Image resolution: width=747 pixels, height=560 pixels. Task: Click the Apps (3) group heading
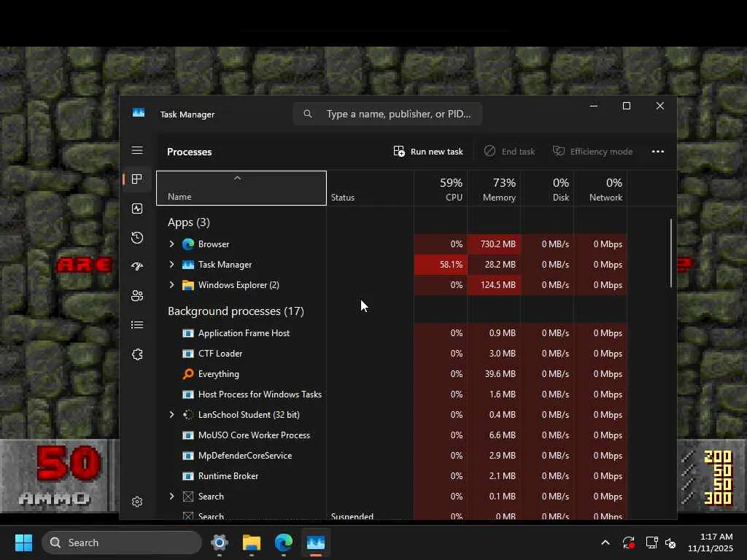[x=189, y=222]
